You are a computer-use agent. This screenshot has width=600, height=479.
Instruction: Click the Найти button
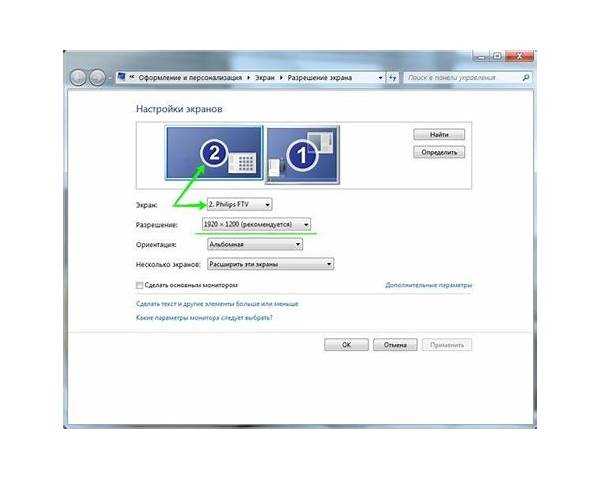coord(439,135)
